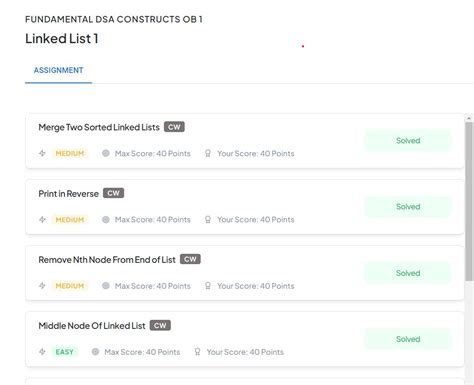Click the assignment list vertical scrollbar thumb
The height and width of the screenshot is (385, 474).
pyautogui.click(x=469, y=201)
